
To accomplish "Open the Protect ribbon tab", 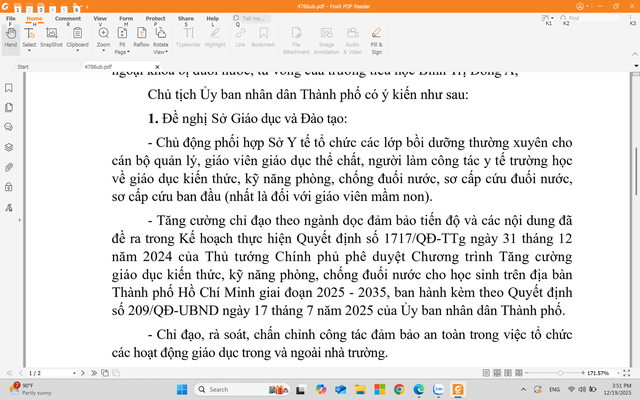I will coord(155,19).
